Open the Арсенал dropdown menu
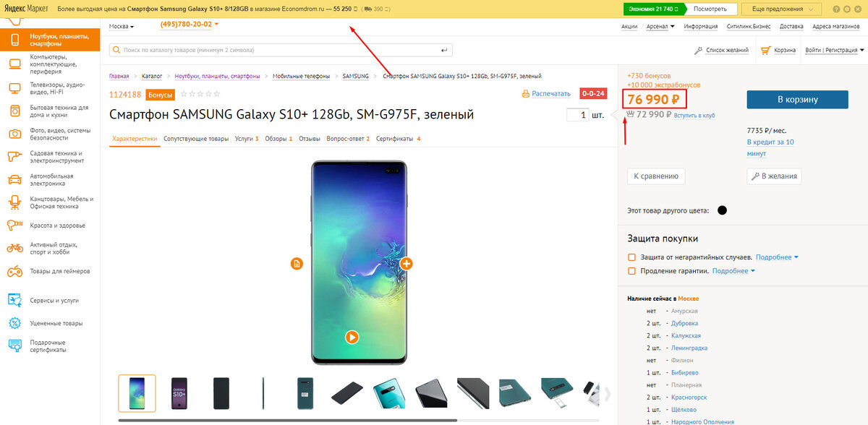Screen dimensions: 868x425 (x=660, y=27)
